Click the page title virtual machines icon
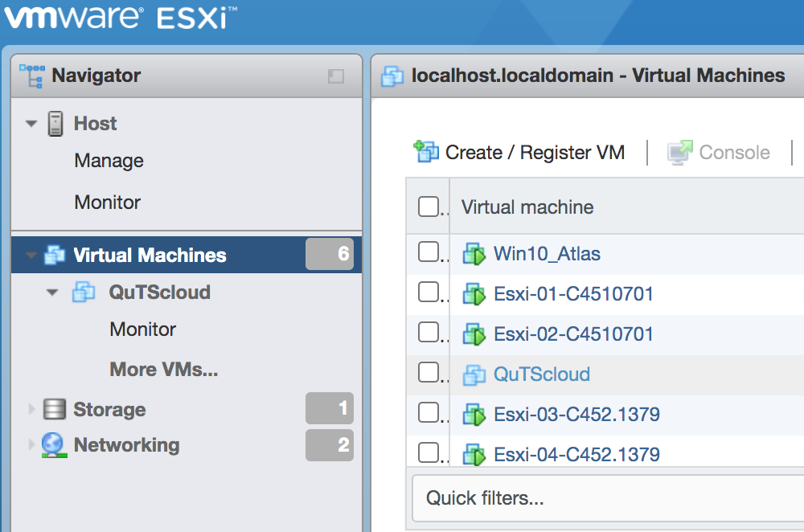804x532 pixels. click(392, 76)
